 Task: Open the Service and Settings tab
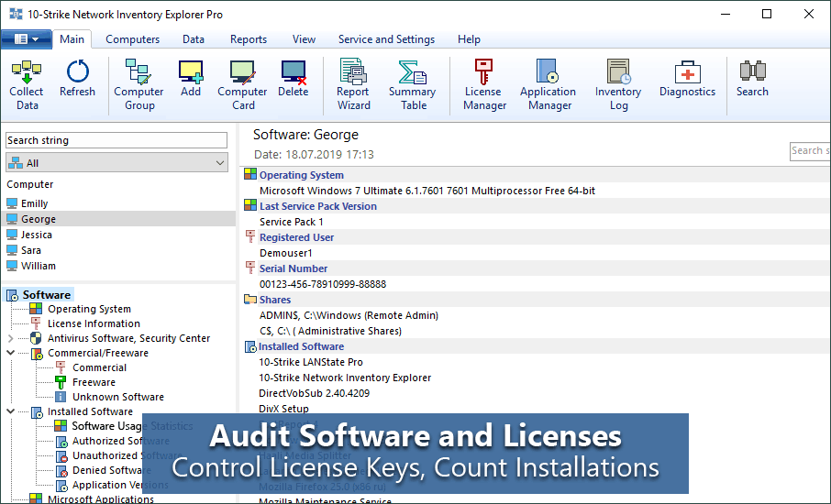click(386, 39)
